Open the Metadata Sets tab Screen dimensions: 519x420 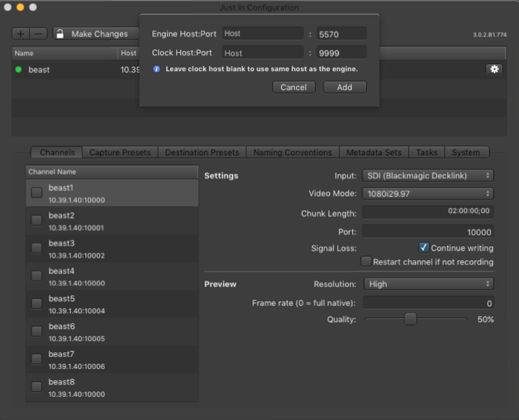pyautogui.click(x=374, y=152)
